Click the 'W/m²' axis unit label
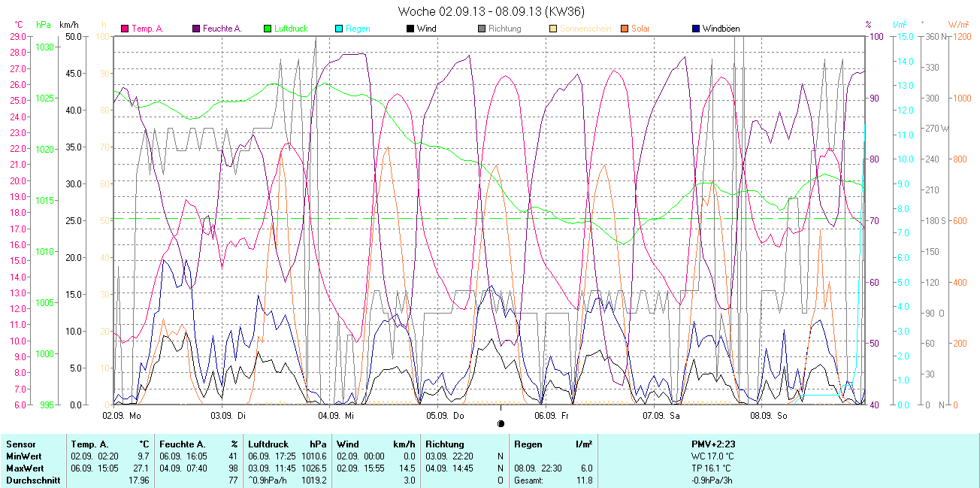 tap(958, 24)
